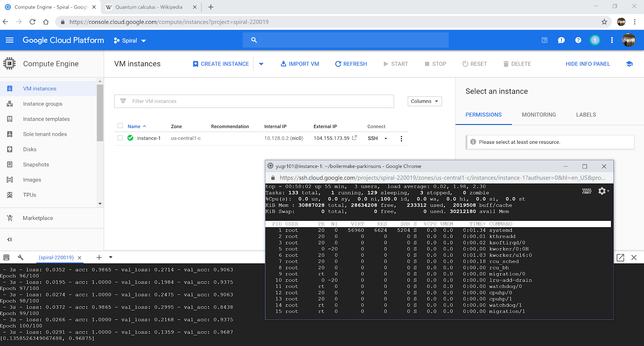Click the browser address bar URL
Image resolution: width=644 pixels, height=346 pixels.
click(x=169, y=22)
